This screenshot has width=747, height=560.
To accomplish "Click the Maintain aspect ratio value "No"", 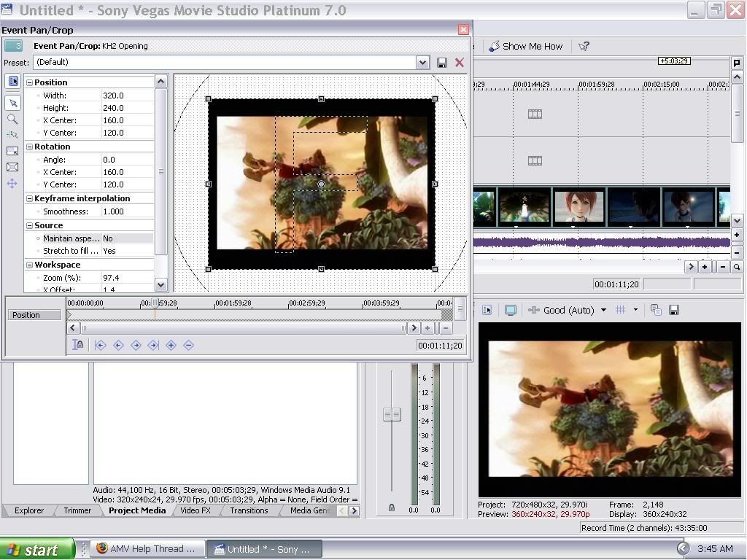I will [128, 238].
